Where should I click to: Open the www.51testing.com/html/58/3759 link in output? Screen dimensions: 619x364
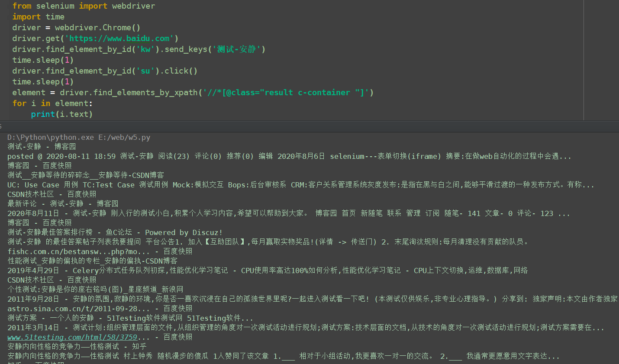(x=72, y=337)
